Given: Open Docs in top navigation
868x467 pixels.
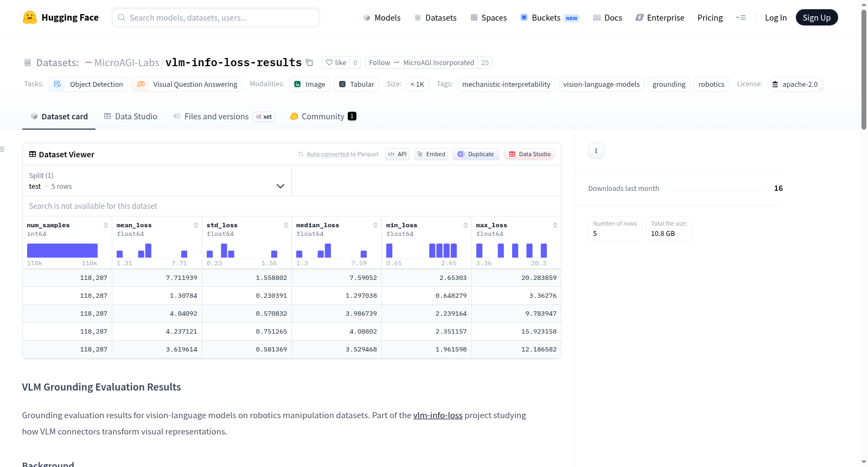Looking at the screenshot, I should (x=607, y=17).
